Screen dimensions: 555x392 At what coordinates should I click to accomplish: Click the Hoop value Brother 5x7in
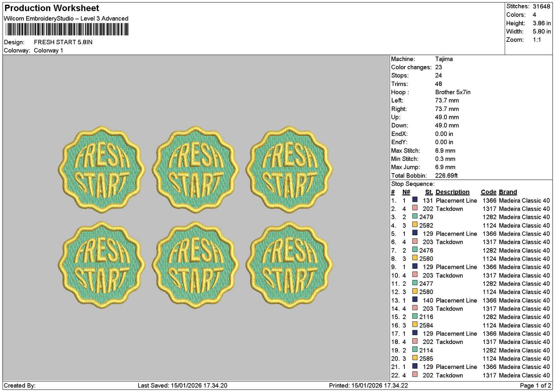click(x=453, y=92)
